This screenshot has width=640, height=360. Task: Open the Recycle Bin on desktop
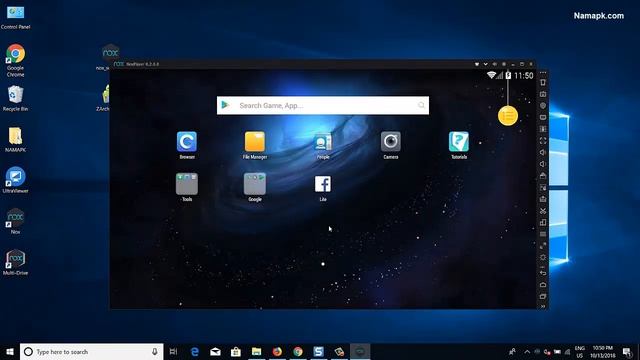pos(16,98)
